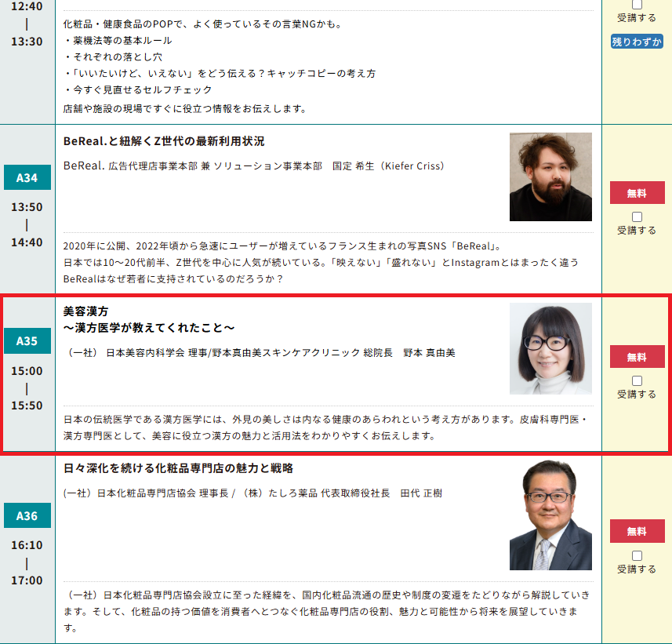Click the bullet about キャッチコピーの考え方
672x644 pixels.
click(220, 73)
